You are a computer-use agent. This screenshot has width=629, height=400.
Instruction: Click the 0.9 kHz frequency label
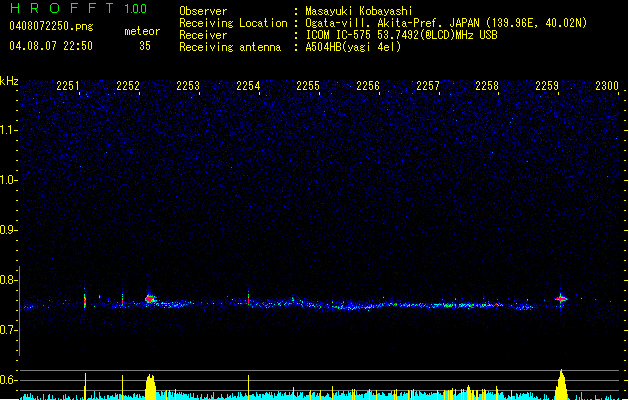pyautogui.click(x=9, y=230)
